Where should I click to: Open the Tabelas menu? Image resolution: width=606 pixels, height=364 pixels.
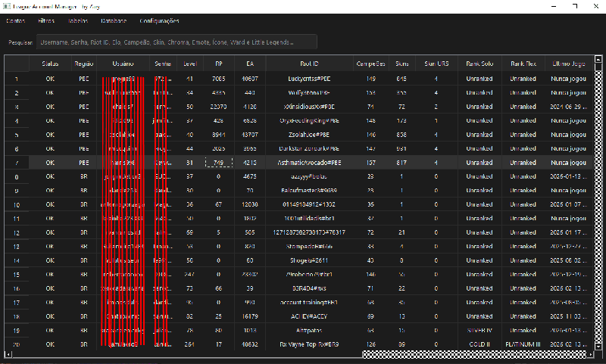[x=77, y=21]
